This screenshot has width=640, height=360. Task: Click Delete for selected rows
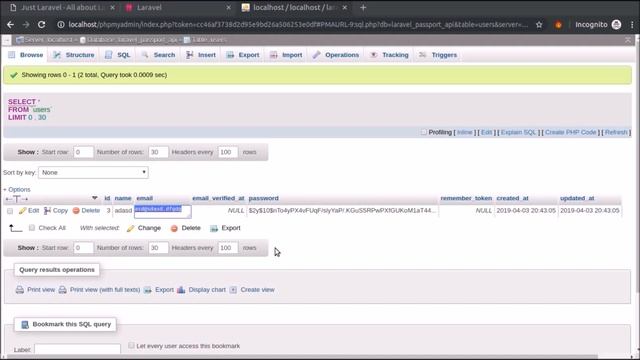pos(185,228)
